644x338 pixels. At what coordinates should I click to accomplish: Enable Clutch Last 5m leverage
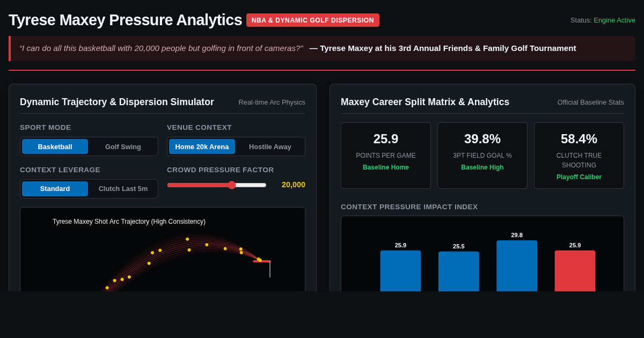tap(123, 189)
